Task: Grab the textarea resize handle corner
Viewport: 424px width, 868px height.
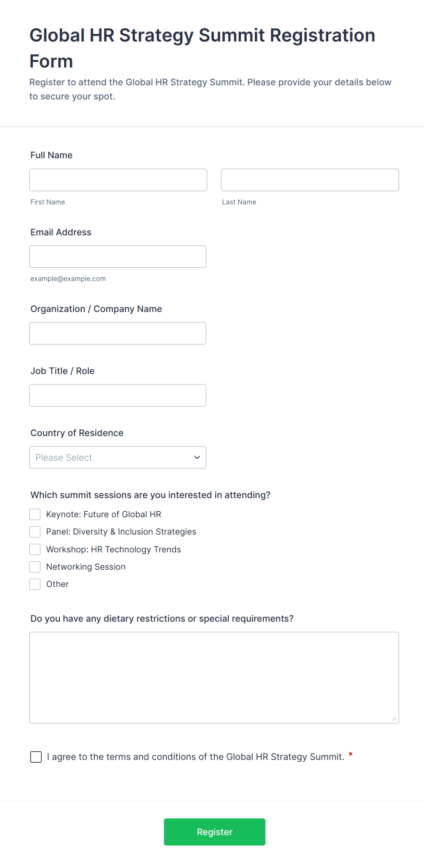Action: click(394, 719)
